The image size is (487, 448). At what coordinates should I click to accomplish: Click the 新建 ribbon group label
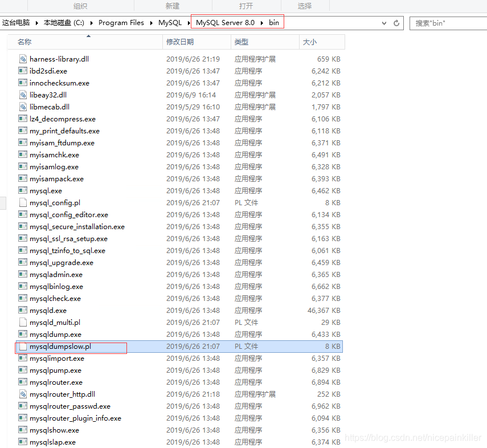173,6
